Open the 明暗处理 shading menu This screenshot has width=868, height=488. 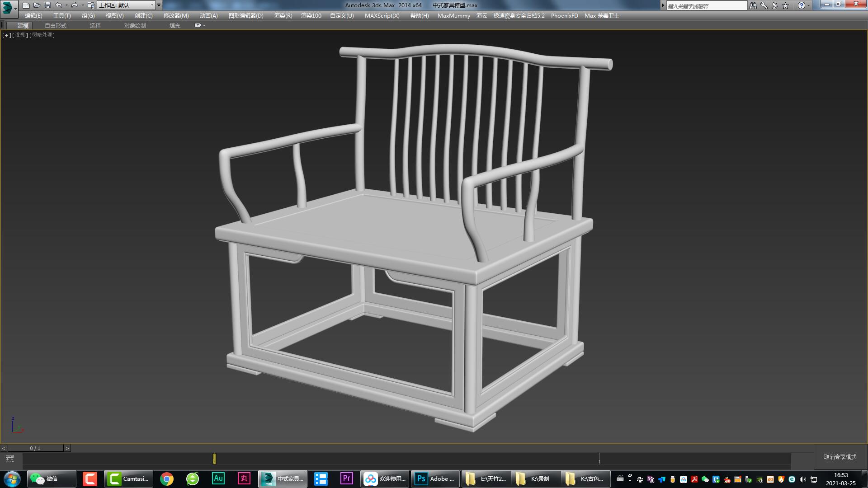click(42, 35)
